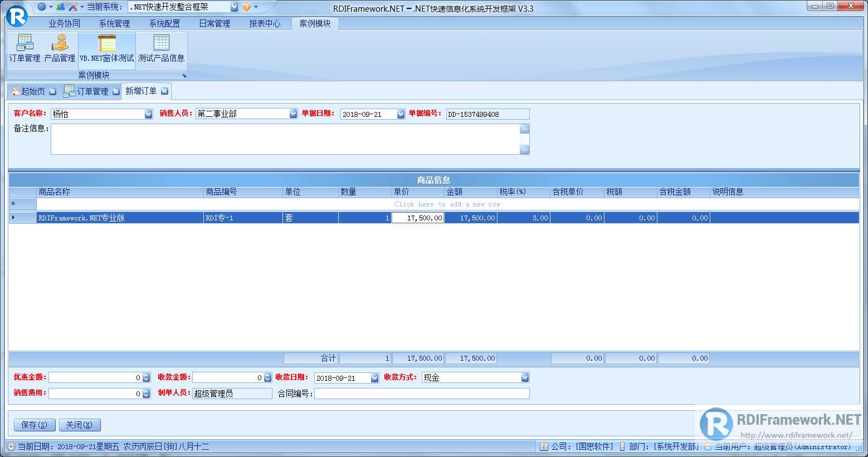868x457 pixels.
Task: Click the 税率(%) column header
Action: [x=524, y=192]
